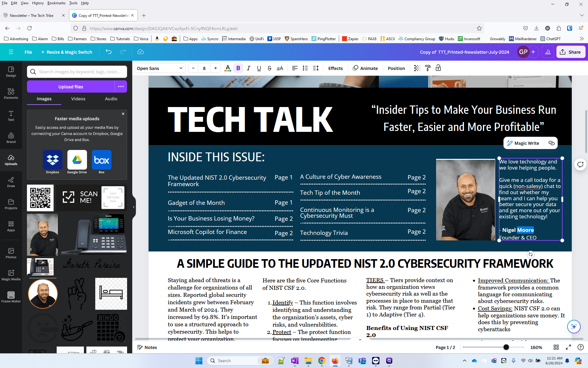Viewport: 588px width, 368px height.
Task: Toggle strikethrough formatting
Action: pos(269,68)
